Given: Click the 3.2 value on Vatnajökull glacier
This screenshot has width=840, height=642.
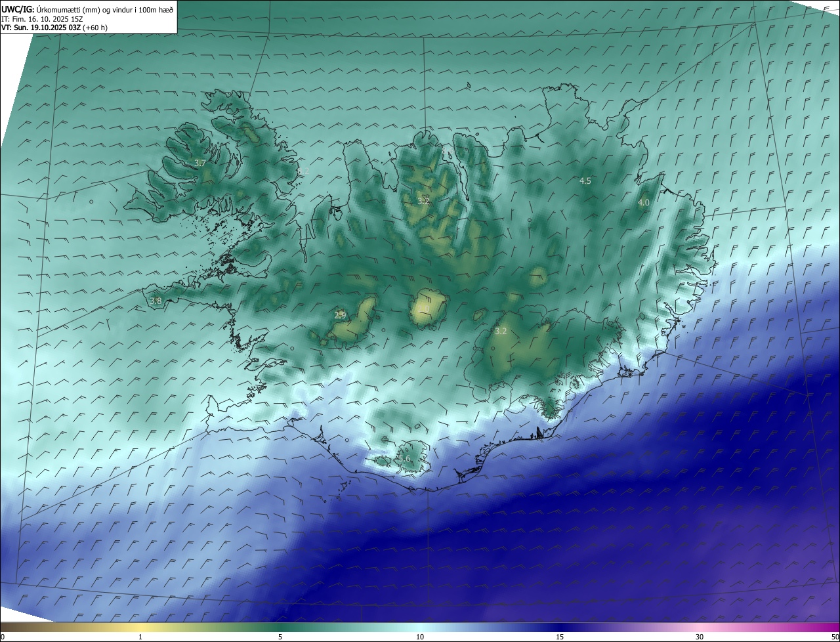Looking at the screenshot, I should [x=501, y=332].
